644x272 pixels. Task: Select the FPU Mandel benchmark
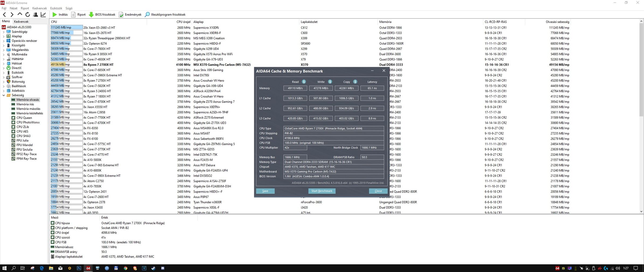tap(25, 145)
